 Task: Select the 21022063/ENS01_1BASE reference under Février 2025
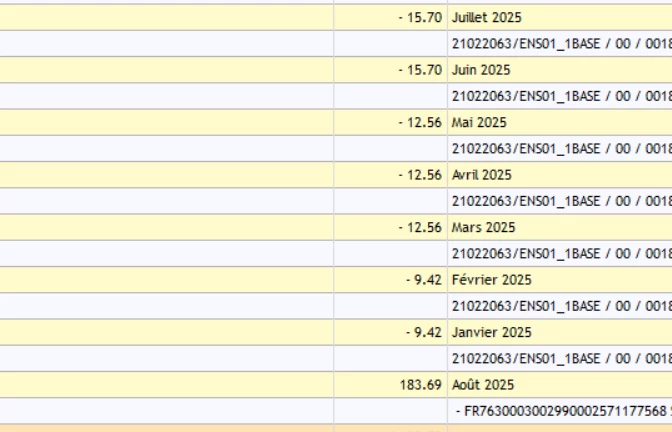click(562, 306)
